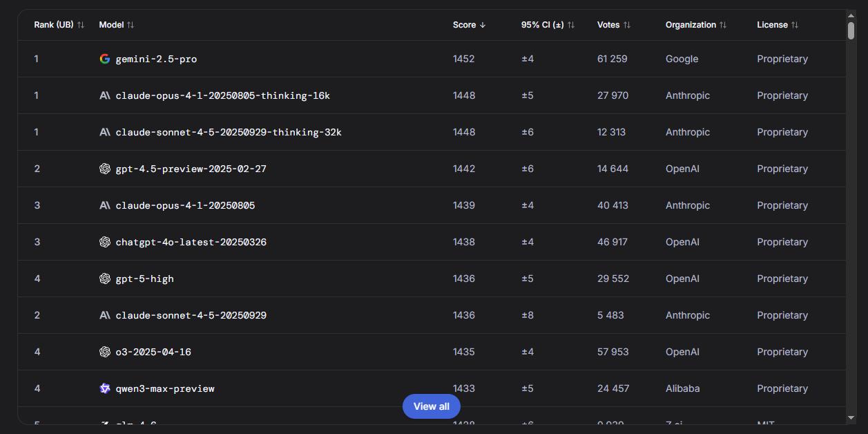This screenshot has width=868, height=434.
Task: Click the scrollbar up arrow
Action: (851, 16)
